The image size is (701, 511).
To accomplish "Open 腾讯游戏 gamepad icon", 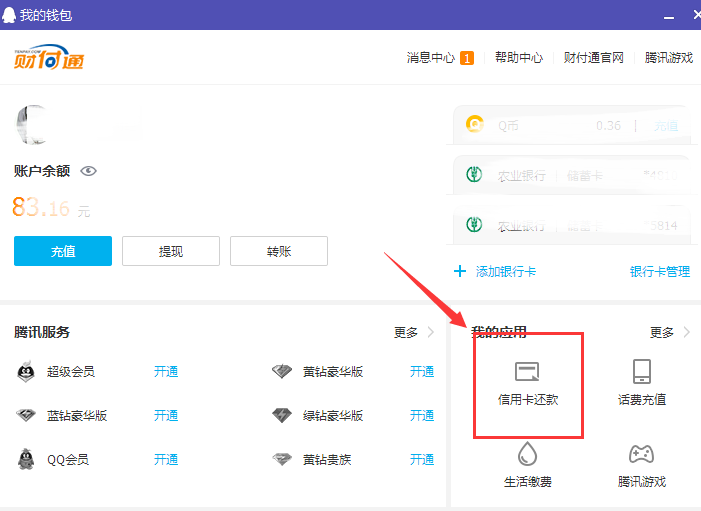I will (642, 454).
